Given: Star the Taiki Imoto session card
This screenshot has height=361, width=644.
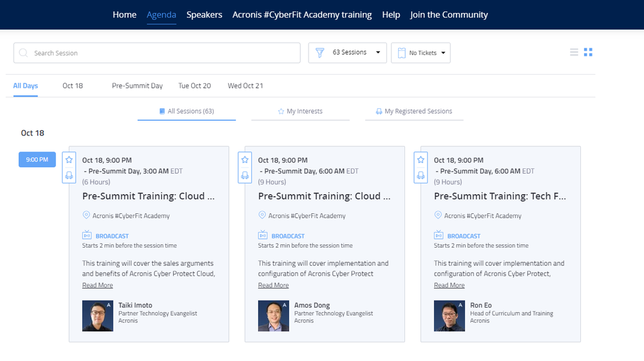Looking at the screenshot, I should click(x=69, y=159).
